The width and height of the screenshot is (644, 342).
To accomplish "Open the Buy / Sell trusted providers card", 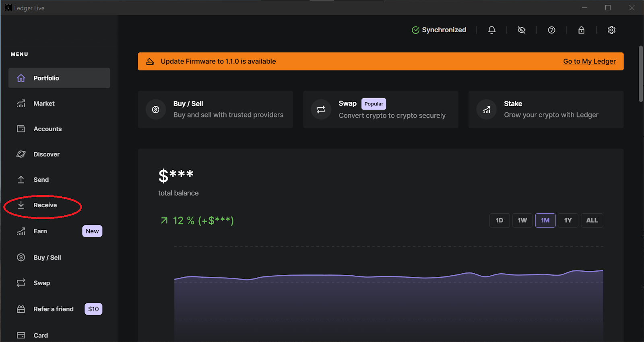I will pyautogui.click(x=215, y=109).
